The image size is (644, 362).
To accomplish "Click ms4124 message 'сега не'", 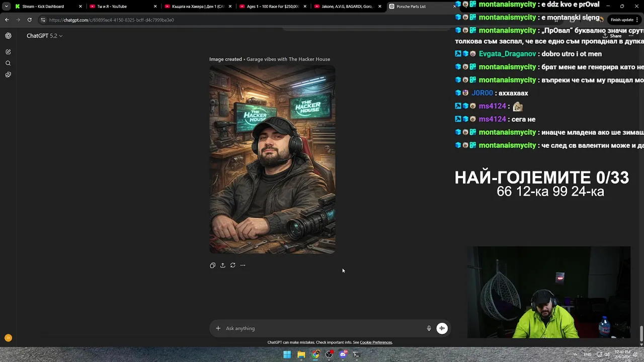I will click(x=523, y=119).
